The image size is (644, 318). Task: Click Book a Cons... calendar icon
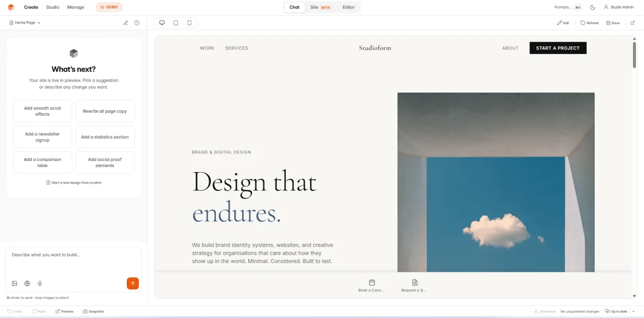tap(372, 283)
